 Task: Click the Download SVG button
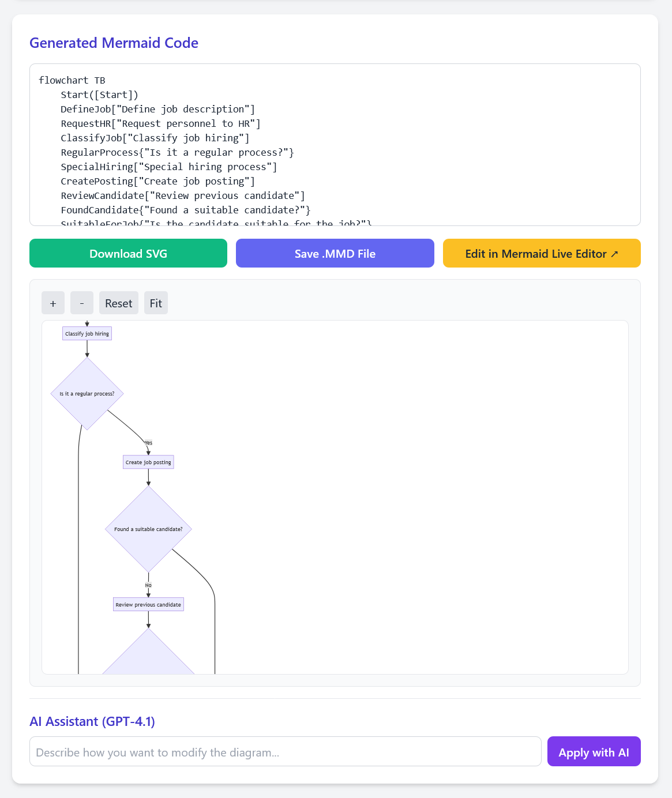coord(128,254)
